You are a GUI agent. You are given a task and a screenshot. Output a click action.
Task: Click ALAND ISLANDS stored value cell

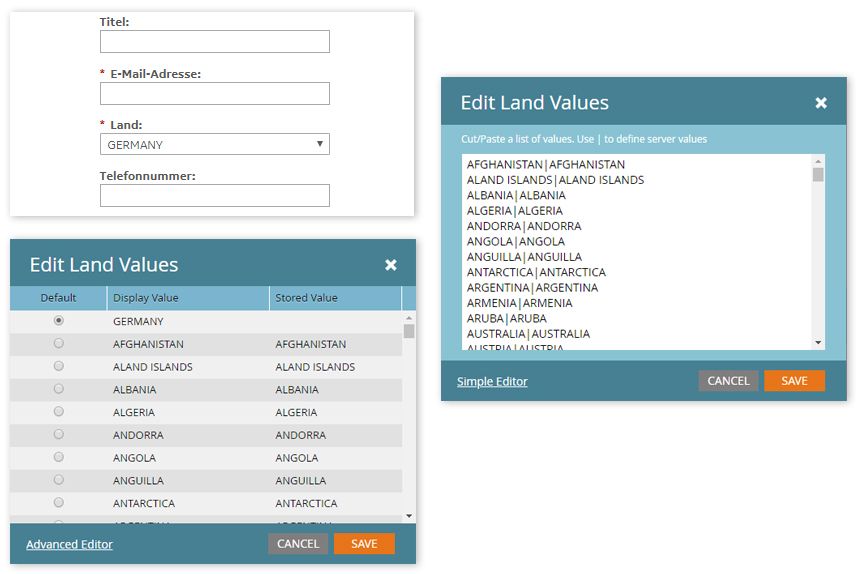[335, 367]
